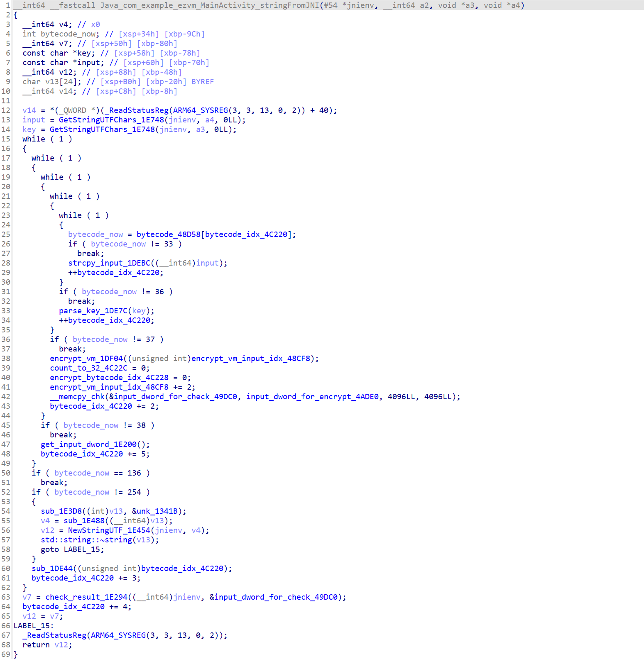Image resolution: width=644 pixels, height=659 pixels.
Task: Click the encrypt_bytecode_idx_4C228 variable
Action: pyautogui.click(x=109, y=378)
